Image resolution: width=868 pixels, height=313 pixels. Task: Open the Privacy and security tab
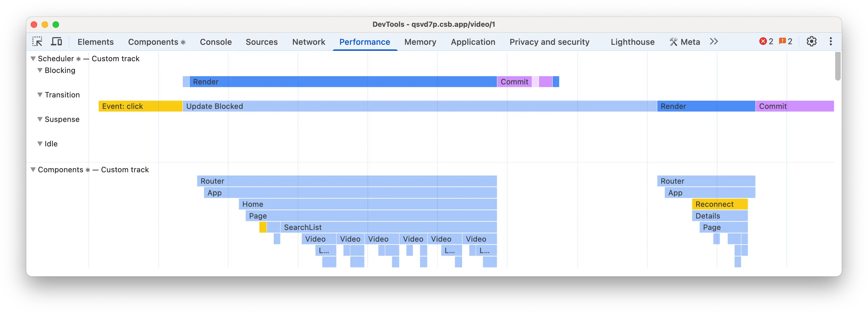549,42
